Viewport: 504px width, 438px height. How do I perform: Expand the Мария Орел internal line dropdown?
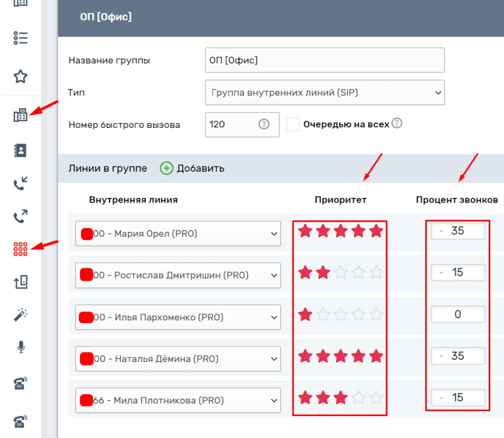click(178, 233)
